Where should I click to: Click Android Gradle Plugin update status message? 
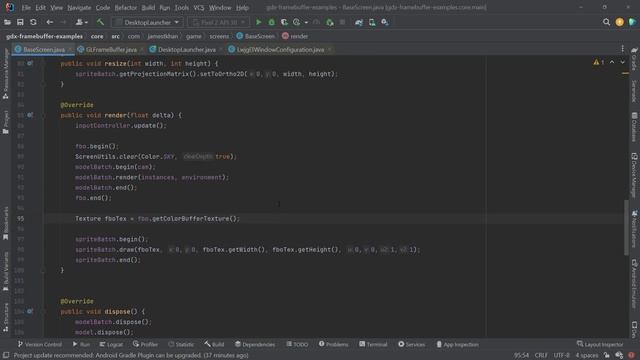(131, 355)
